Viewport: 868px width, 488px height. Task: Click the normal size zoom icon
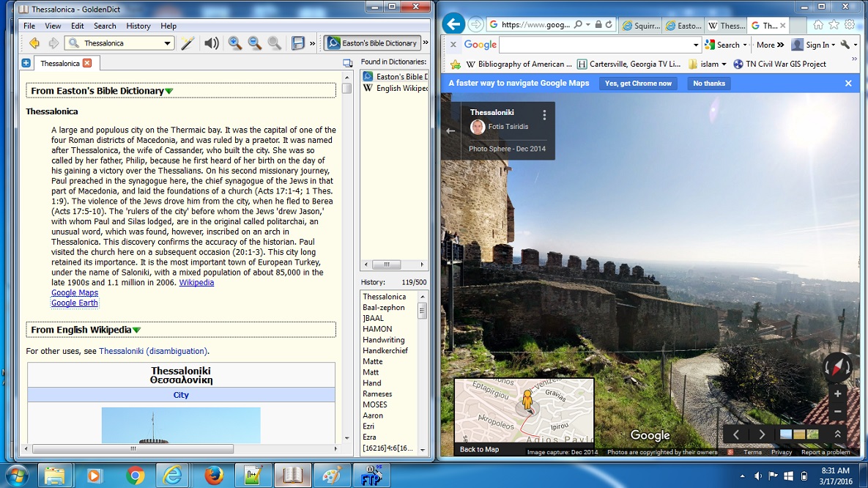(x=274, y=43)
